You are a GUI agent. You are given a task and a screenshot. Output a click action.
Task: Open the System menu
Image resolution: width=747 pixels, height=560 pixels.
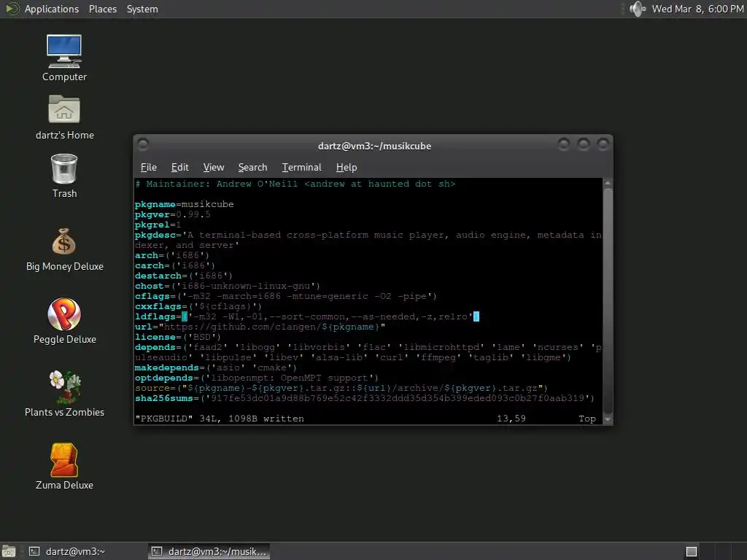click(142, 9)
